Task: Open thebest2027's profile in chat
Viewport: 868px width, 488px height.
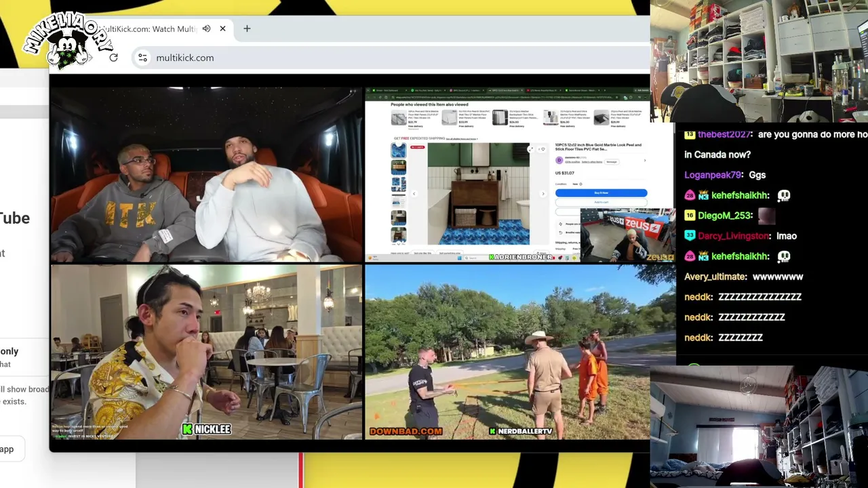Action: (x=725, y=134)
